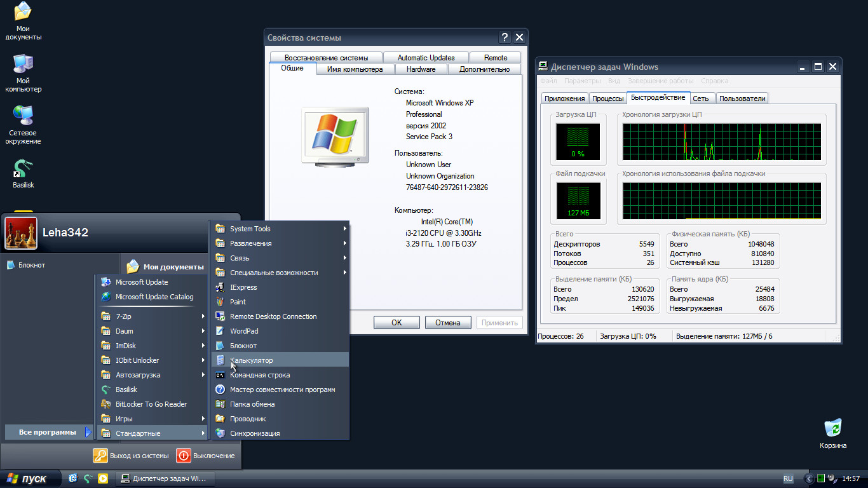
Task: Click the Remote Desktop Connection icon
Action: click(x=220, y=316)
